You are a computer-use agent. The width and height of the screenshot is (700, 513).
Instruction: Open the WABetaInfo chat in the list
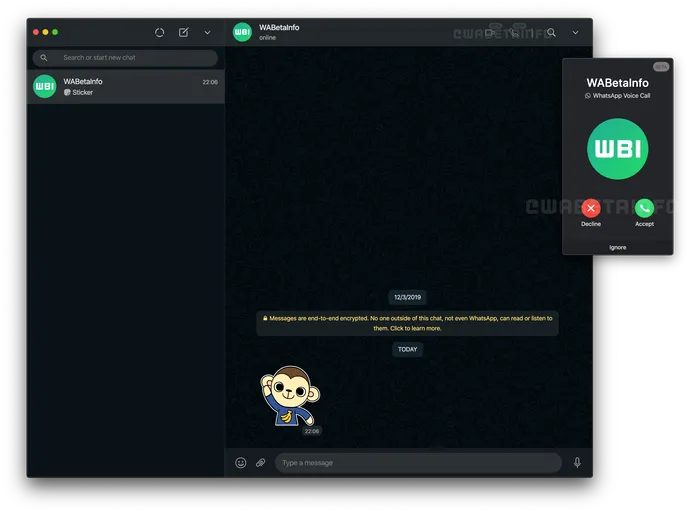pos(126,87)
